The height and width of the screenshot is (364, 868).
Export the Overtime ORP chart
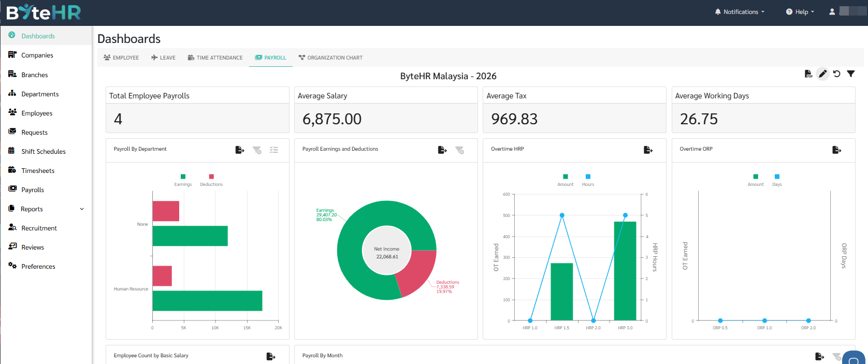coord(836,150)
